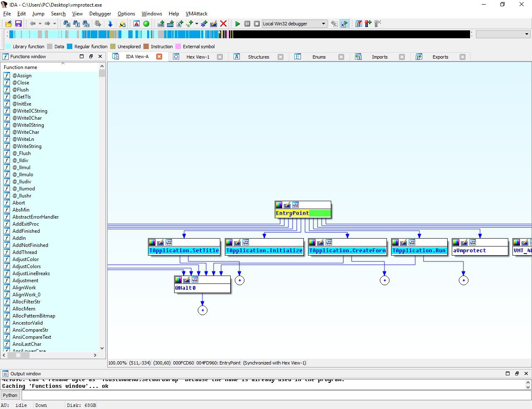Click the delete breakpoint toolbar icon
This screenshot has height=409, width=532.
point(377,24)
